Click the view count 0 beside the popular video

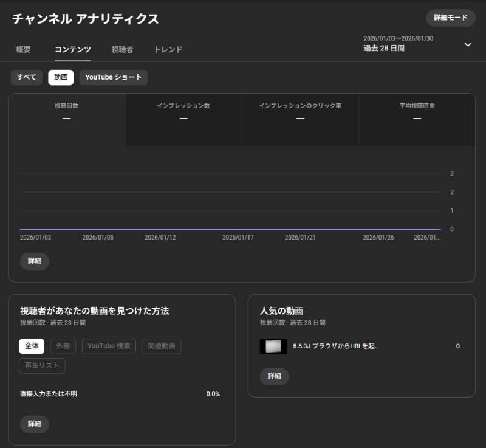point(458,346)
